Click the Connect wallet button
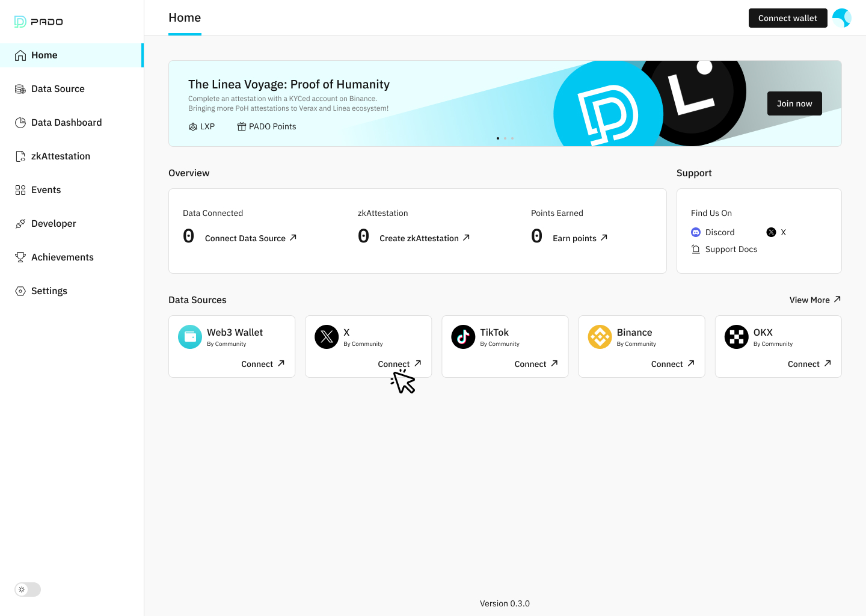 [788, 18]
